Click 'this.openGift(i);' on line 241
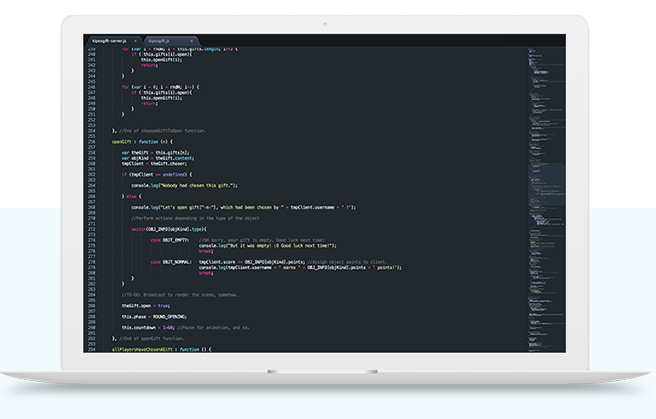 click(161, 60)
